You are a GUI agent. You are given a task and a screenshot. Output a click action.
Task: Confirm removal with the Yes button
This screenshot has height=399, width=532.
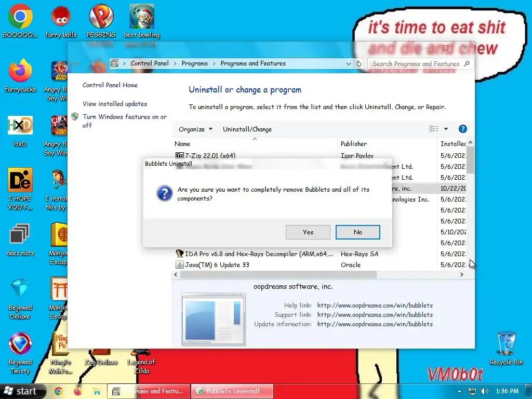tap(308, 232)
